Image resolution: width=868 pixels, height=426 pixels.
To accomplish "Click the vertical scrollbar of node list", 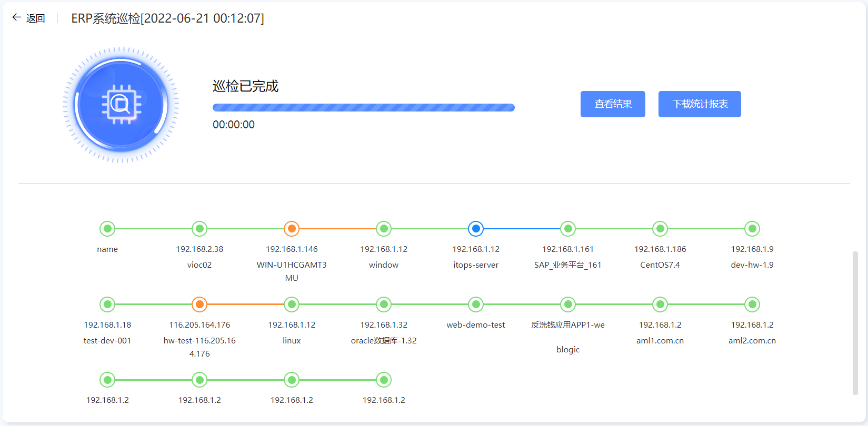I will coord(855,323).
